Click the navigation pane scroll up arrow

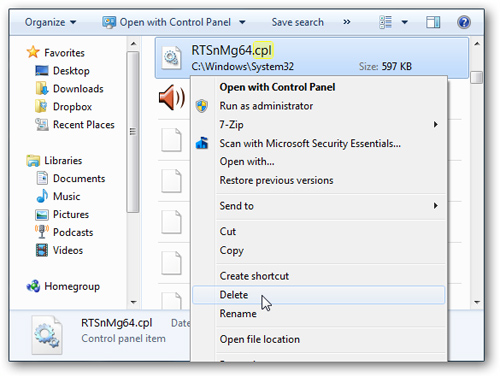[x=133, y=44]
